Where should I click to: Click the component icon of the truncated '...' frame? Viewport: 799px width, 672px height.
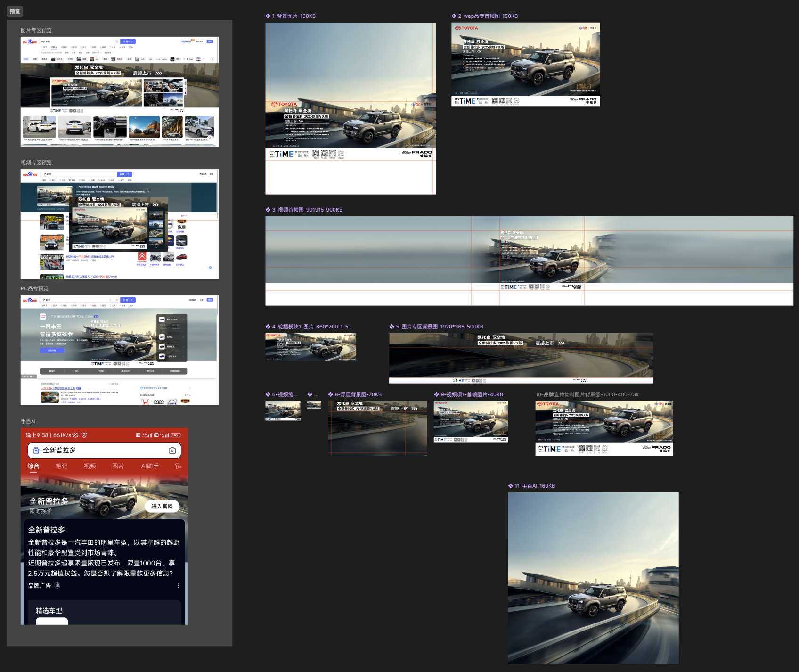click(310, 394)
